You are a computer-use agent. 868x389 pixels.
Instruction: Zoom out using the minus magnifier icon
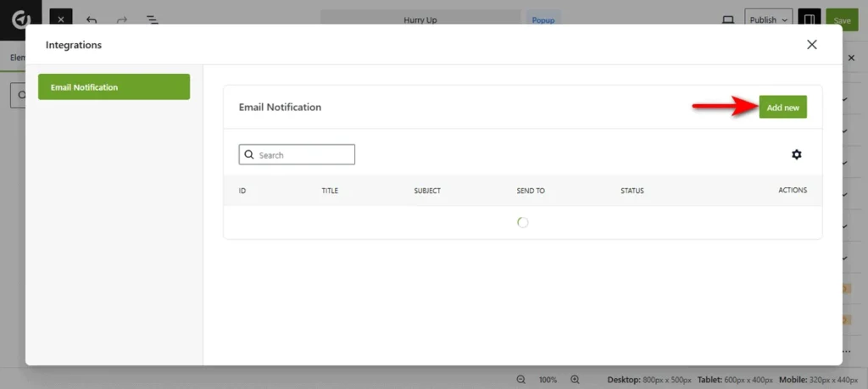521,380
